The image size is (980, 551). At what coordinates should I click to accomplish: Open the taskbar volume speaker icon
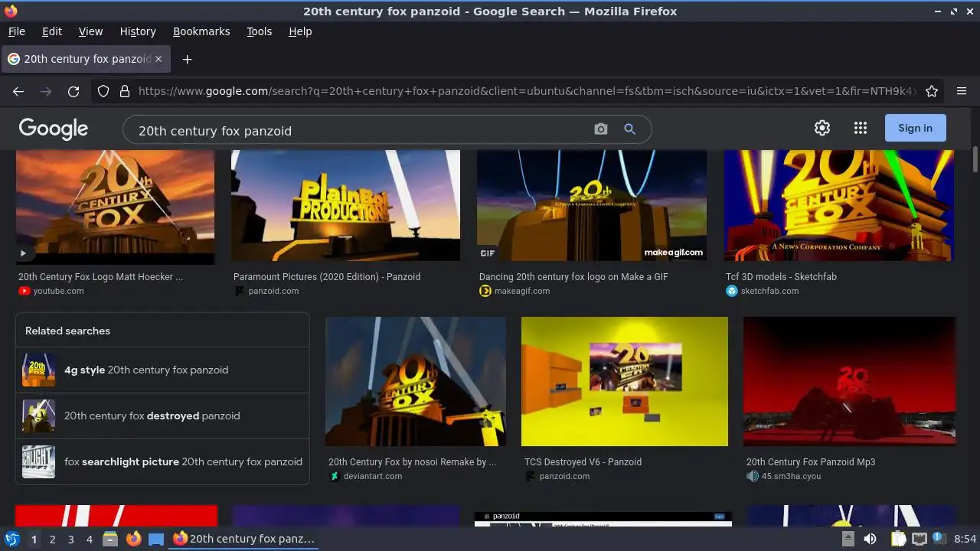point(870,539)
